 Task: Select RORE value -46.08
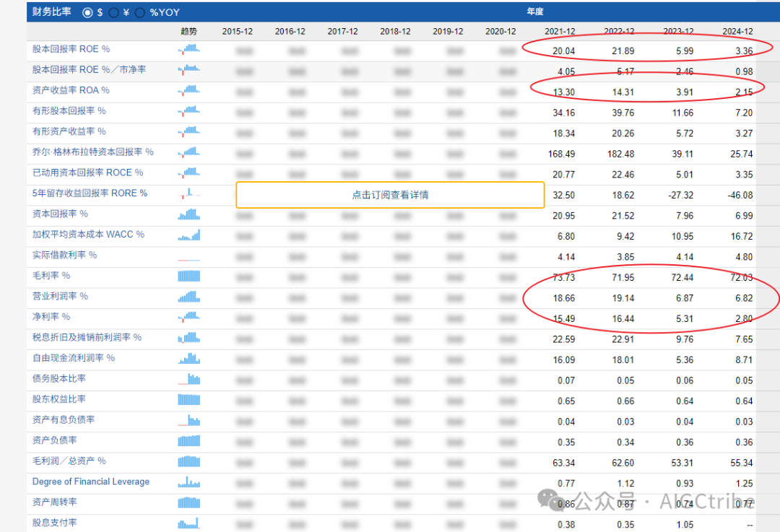(740, 196)
